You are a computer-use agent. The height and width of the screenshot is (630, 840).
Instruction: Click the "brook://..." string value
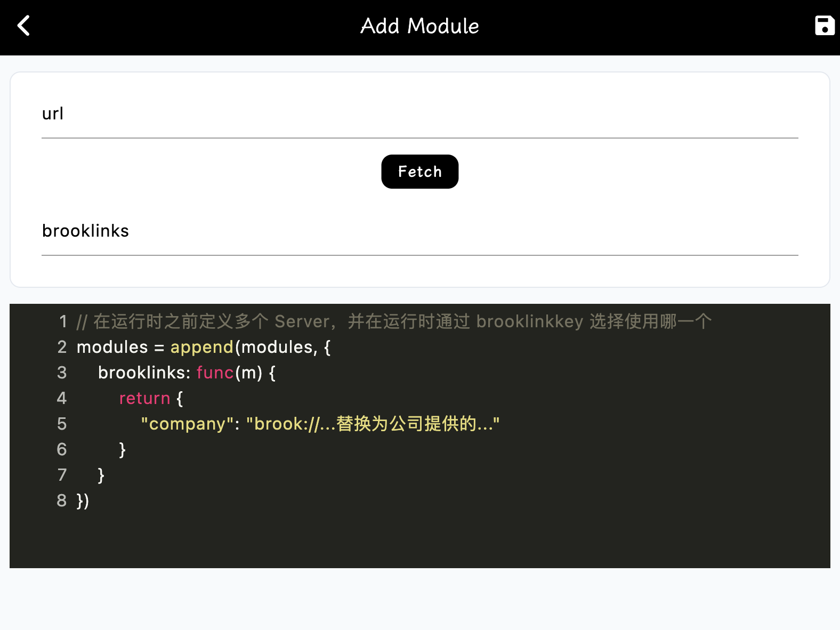click(373, 424)
